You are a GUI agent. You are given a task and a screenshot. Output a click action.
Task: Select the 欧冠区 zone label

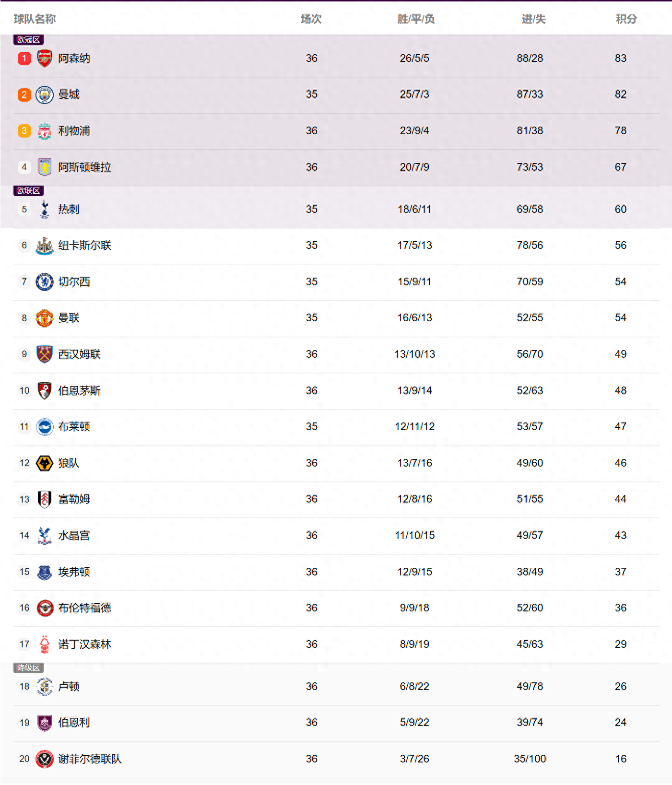click(28, 40)
